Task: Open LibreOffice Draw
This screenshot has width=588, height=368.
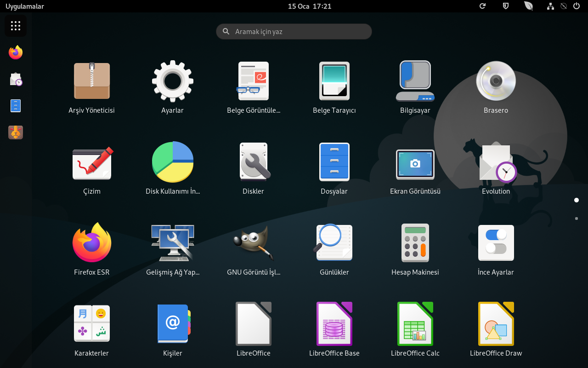Action: [496, 324]
